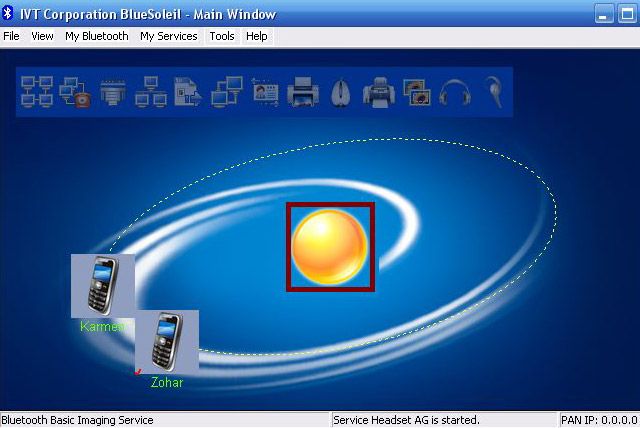This screenshot has width=640, height=428.
Task: Select the Bluetooth Fax service icon
Action: click(x=379, y=92)
